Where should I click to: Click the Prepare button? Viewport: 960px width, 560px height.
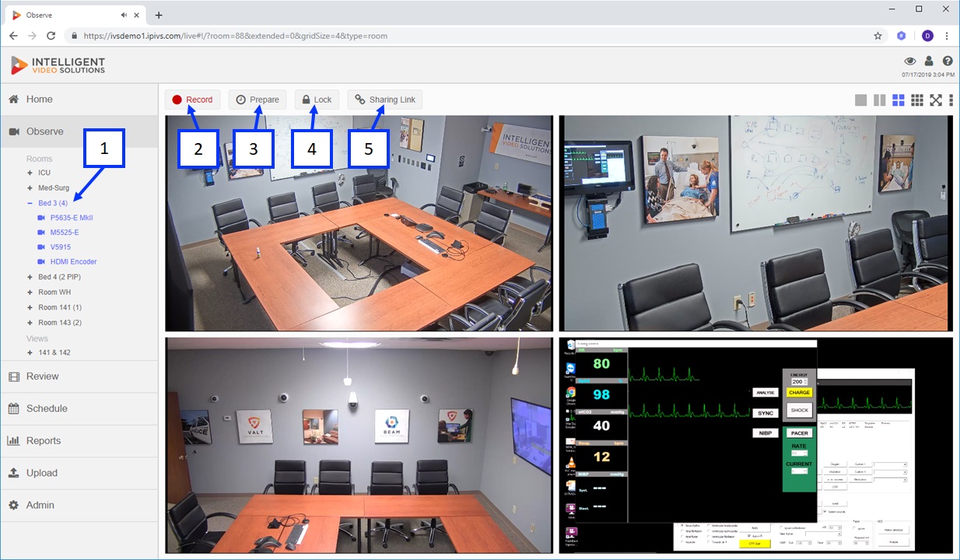(258, 100)
